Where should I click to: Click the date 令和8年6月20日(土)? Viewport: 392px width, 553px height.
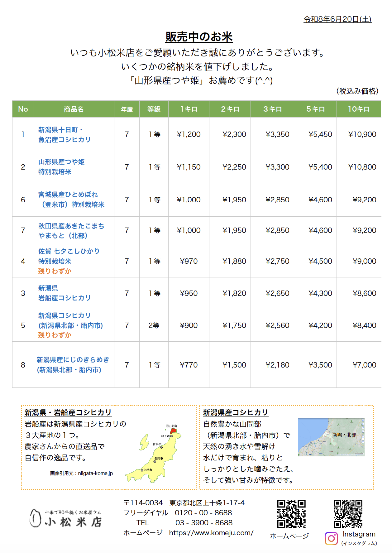tap(337, 19)
